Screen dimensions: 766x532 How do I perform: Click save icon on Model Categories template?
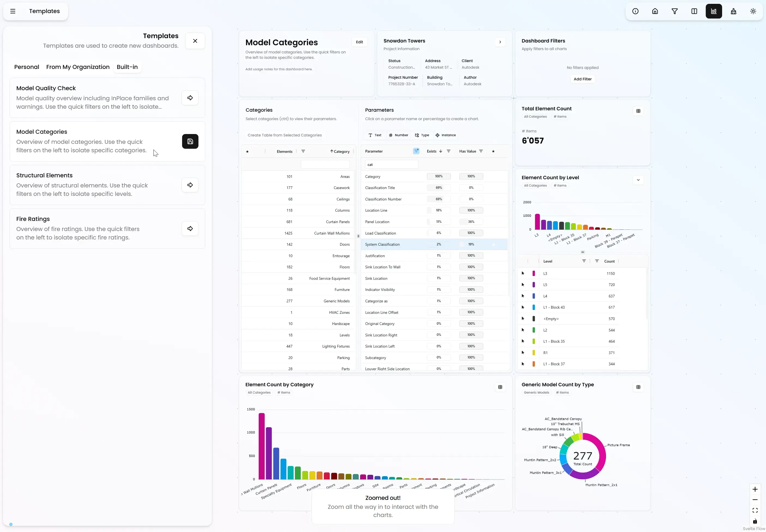coord(190,141)
